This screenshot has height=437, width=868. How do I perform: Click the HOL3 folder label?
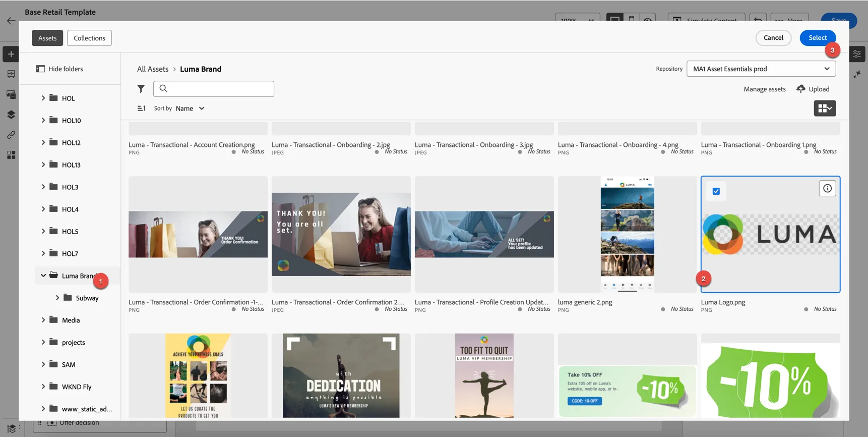[70, 187]
